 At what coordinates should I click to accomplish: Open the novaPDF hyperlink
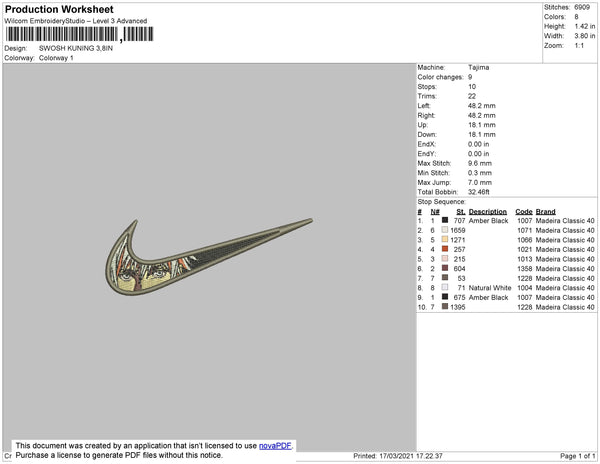click(x=275, y=446)
